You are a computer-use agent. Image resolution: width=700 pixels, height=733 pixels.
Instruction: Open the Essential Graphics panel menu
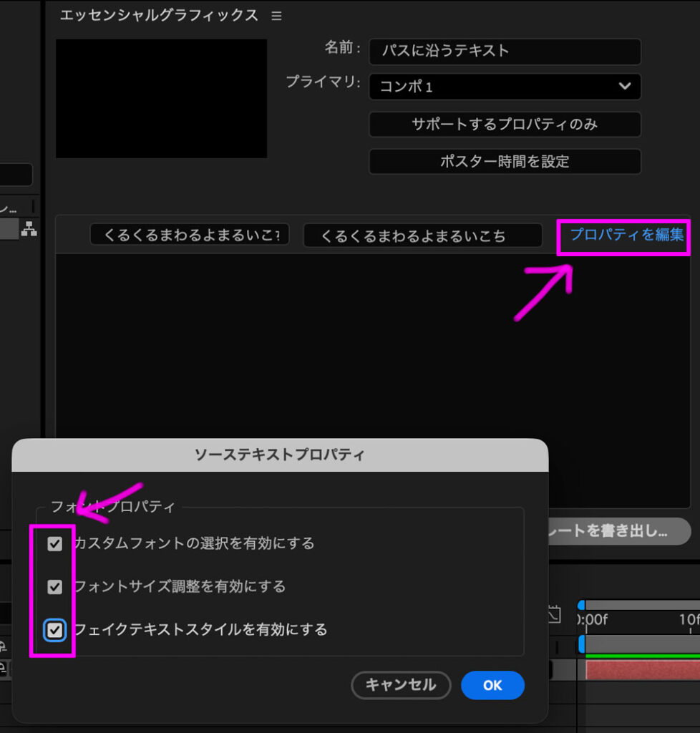coord(277,15)
